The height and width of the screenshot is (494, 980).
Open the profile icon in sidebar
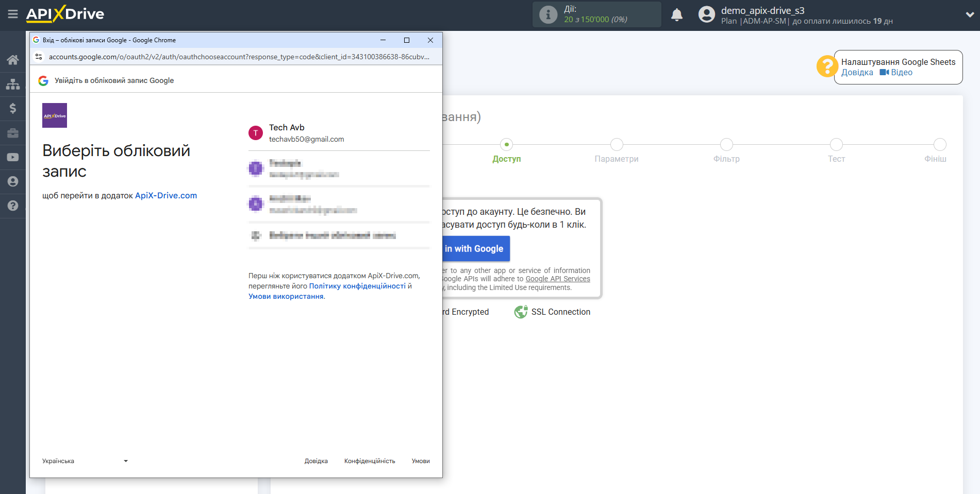(13, 181)
